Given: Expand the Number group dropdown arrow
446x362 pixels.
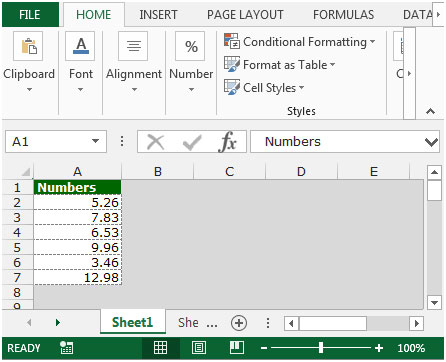Looking at the screenshot, I should tap(191, 89).
